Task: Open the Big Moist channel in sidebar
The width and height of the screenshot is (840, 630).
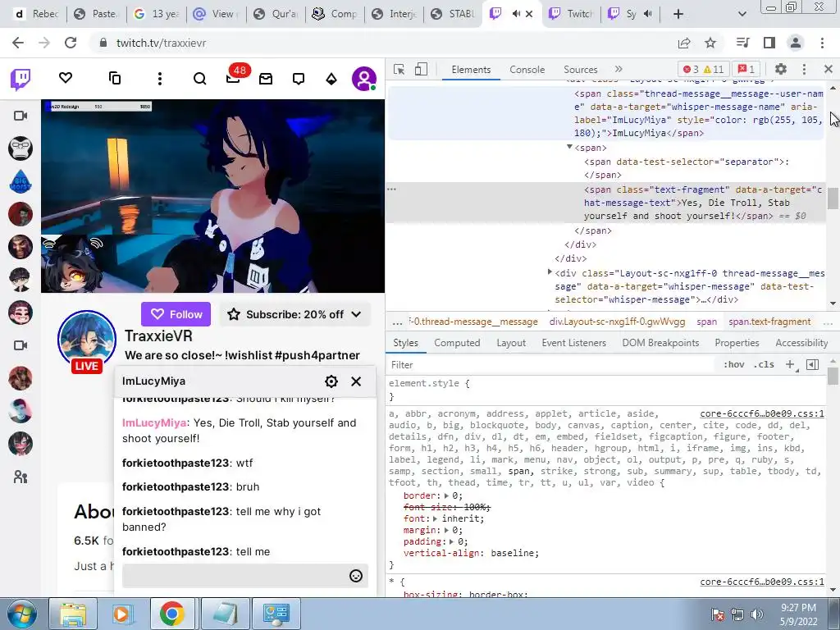Action: click(x=21, y=181)
